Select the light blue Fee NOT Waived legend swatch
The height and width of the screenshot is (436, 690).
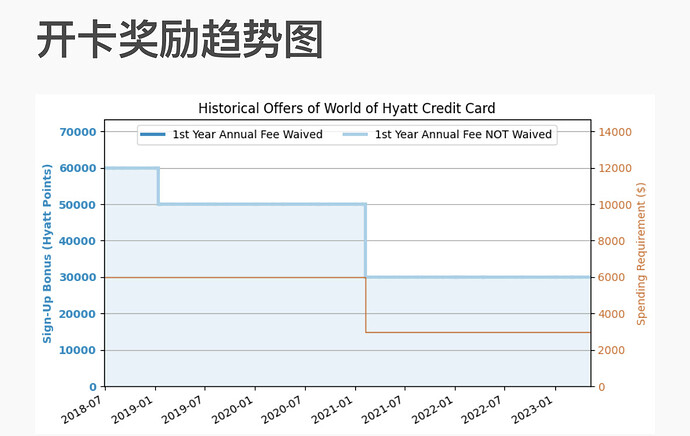tap(356, 135)
